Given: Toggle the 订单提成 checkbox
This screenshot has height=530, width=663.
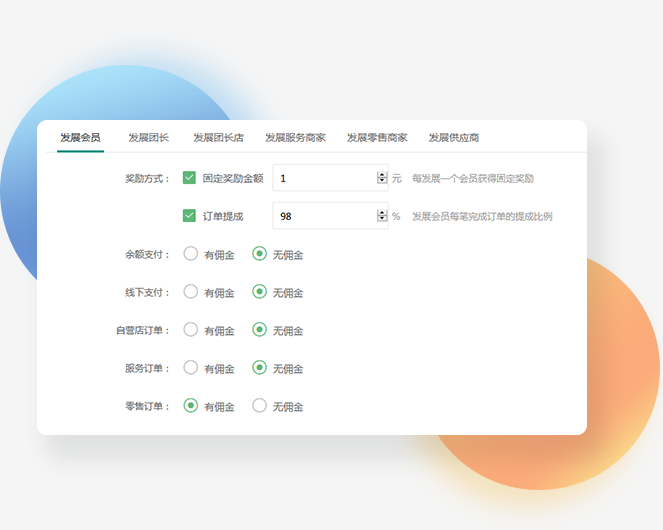Looking at the screenshot, I should 189,216.
